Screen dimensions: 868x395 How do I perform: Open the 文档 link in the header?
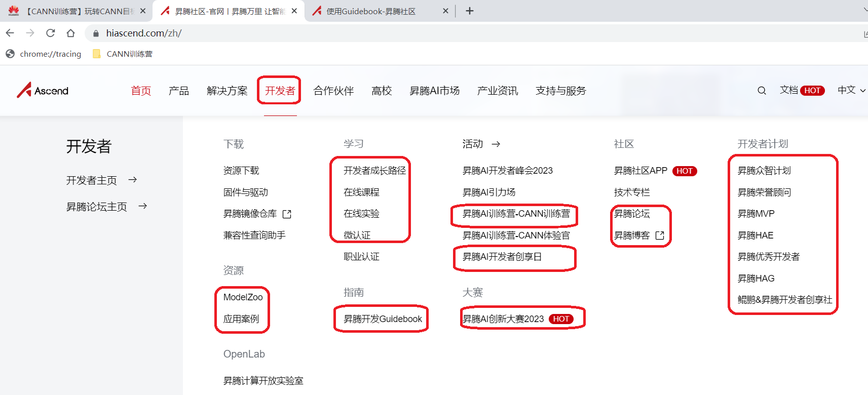(789, 90)
